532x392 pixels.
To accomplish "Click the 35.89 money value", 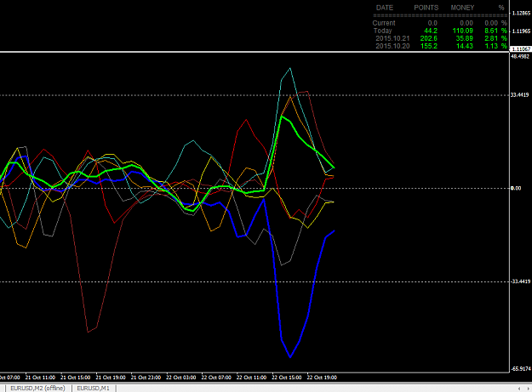I will pos(465,38).
